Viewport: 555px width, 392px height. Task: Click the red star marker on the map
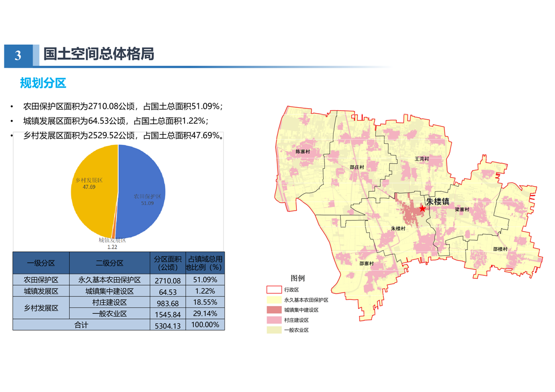(x=422, y=209)
